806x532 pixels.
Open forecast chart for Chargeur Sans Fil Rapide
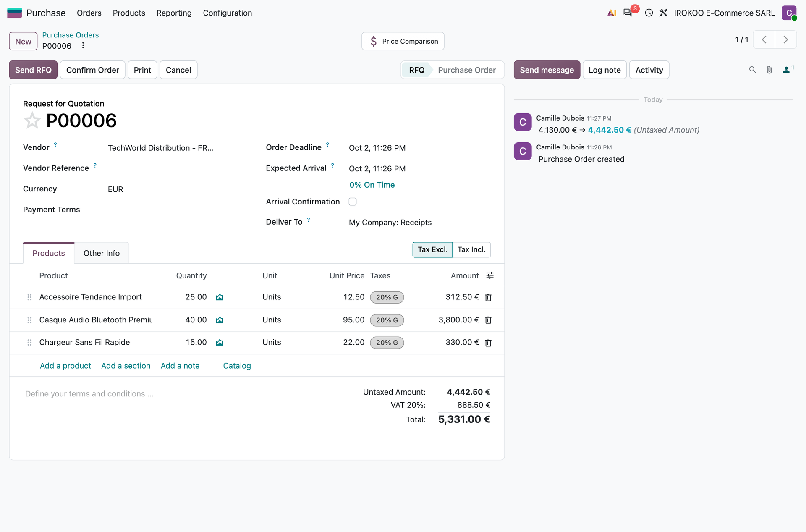click(x=220, y=343)
